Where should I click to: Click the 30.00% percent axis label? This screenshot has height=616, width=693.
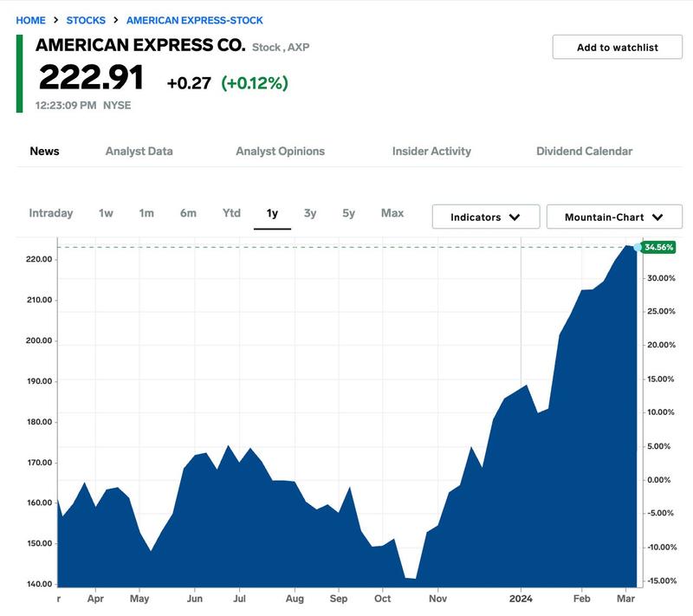point(661,278)
